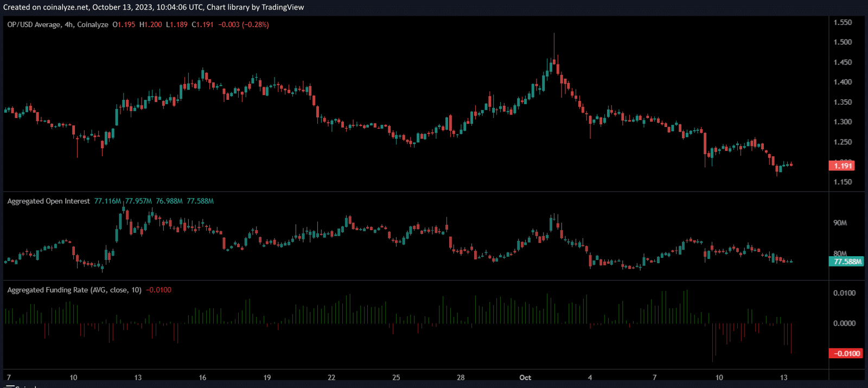Click the 22 date label on the time axis
Image resolution: width=868 pixels, height=388 pixels.
(331, 378)
